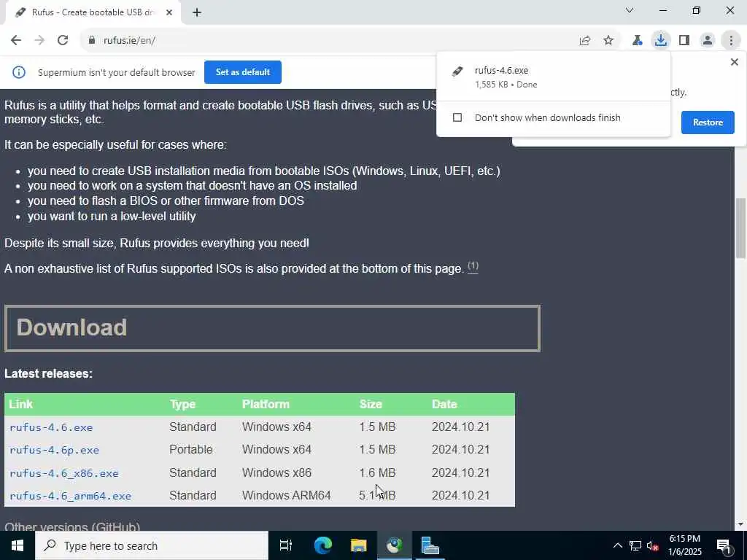Open footnote (1) link
747x560 pixels.
(x=473, y=266)
